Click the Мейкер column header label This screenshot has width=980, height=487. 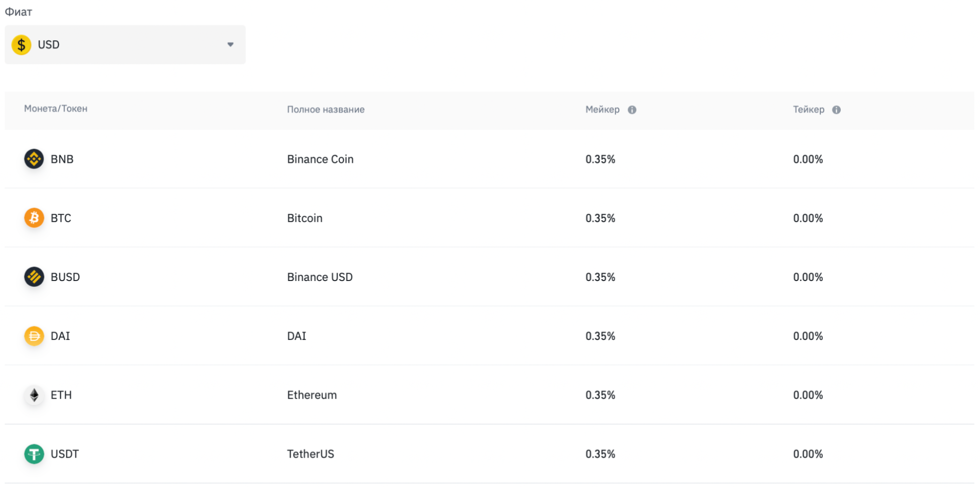pos(602,110)
